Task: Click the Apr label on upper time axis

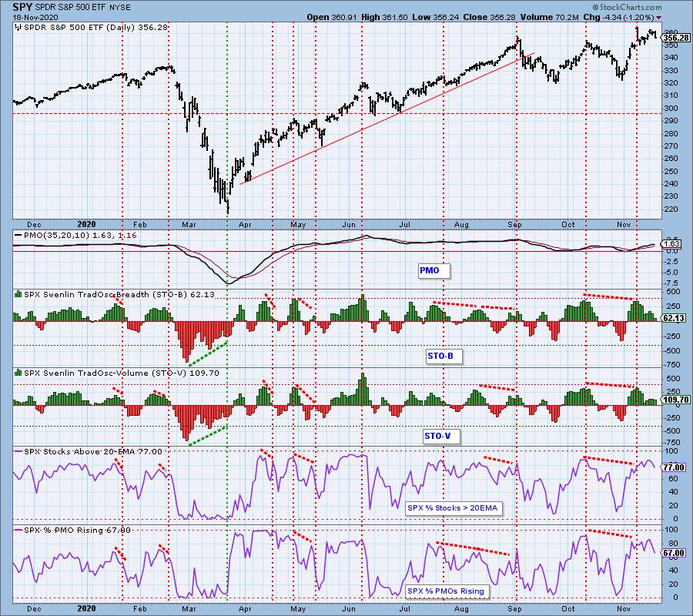Action: tap(245, 225)
